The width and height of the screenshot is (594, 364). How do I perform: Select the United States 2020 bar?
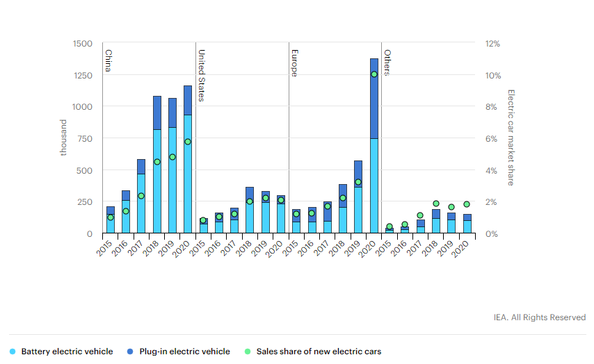coord(281,214)
